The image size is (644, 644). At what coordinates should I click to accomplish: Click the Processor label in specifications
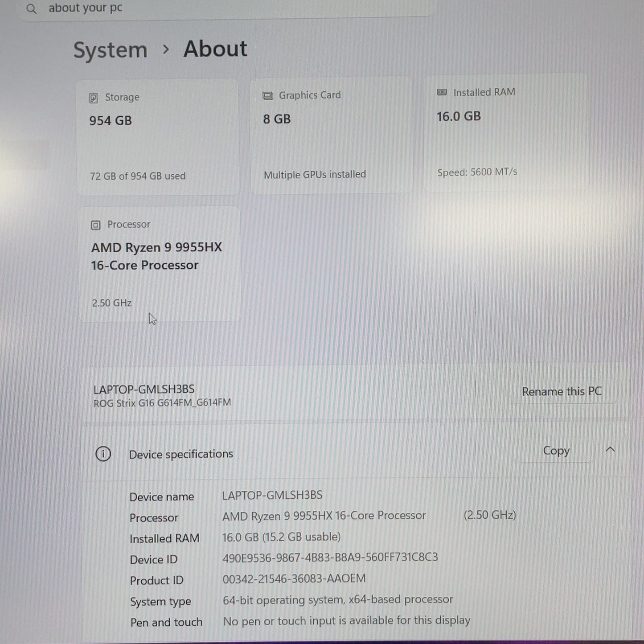pos(154,518)
